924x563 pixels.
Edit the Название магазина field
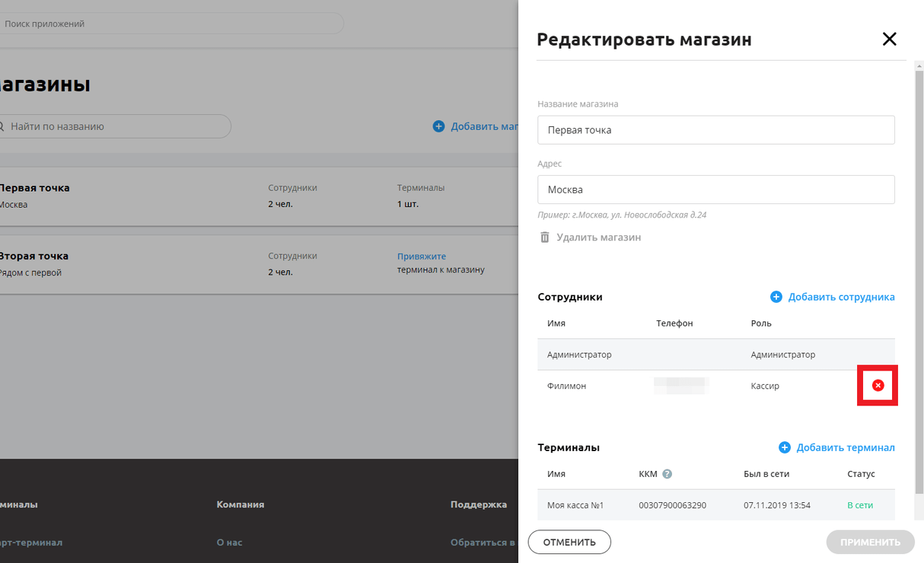(x=716, y=130)
